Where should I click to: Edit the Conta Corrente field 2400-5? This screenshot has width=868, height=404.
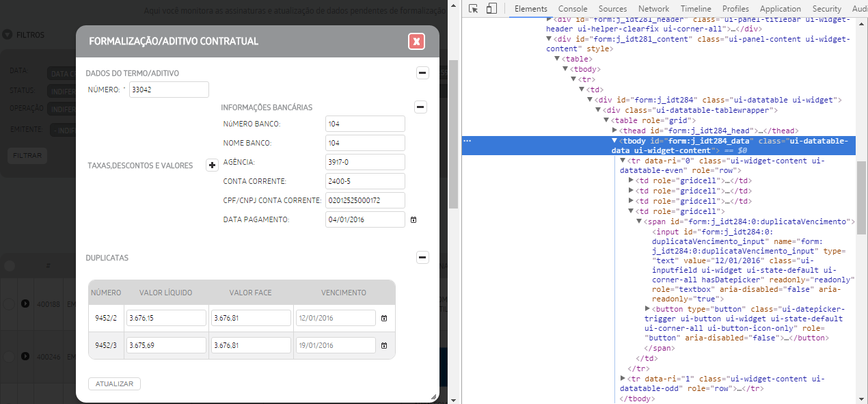[x=365, y=181]
